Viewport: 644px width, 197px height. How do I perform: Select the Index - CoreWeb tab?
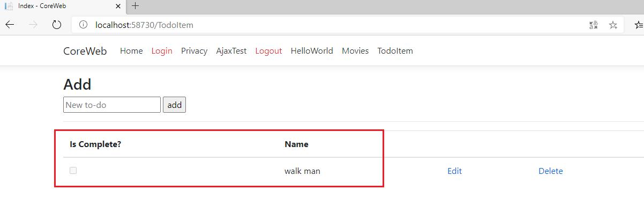(63, 6)
